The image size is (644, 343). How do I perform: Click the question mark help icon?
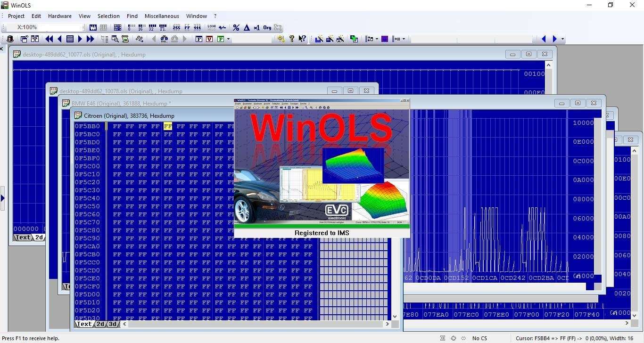click(x=292, y=39)
